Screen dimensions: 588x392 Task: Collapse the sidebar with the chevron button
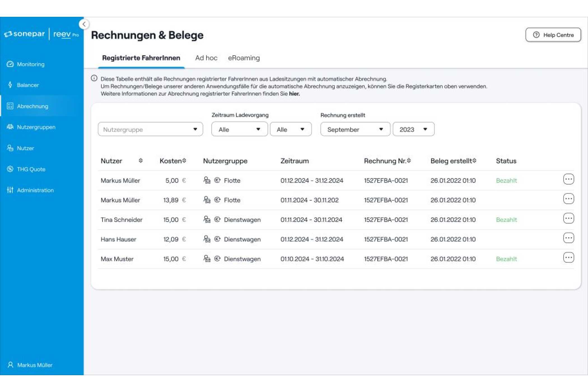(x=84, y=24)
